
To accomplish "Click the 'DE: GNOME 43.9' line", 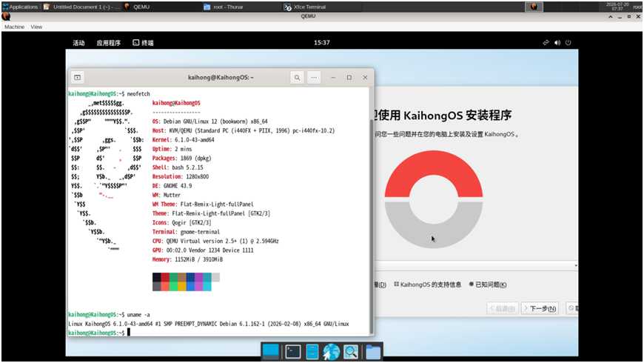I will pos(172,186).
